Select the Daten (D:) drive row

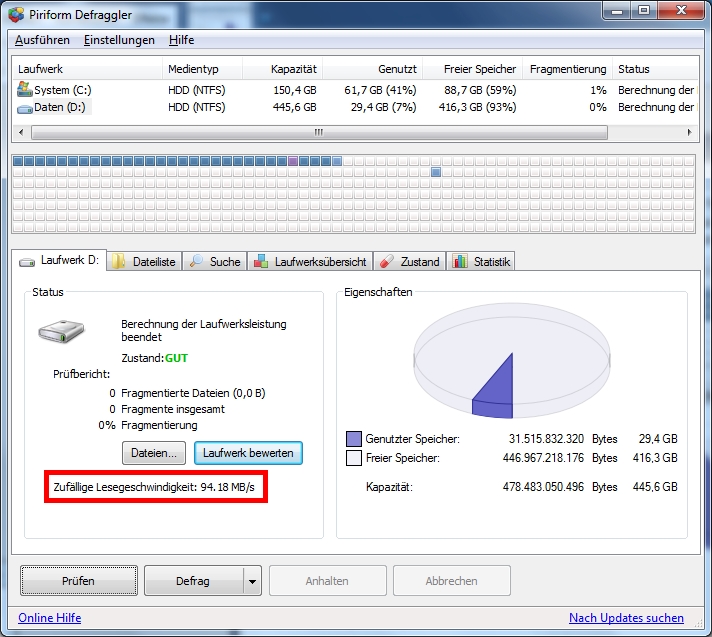tap(356, 107)
